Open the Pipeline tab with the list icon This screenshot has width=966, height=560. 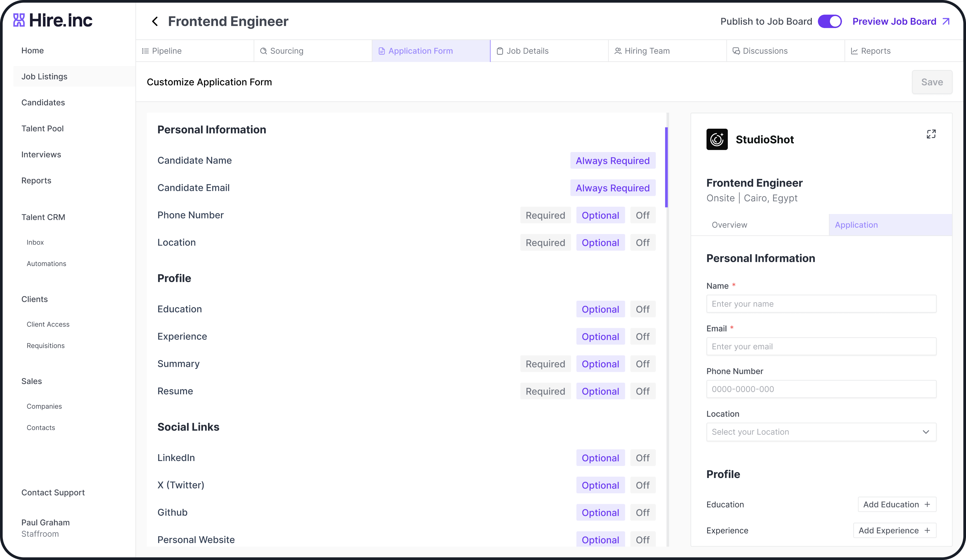145,51
